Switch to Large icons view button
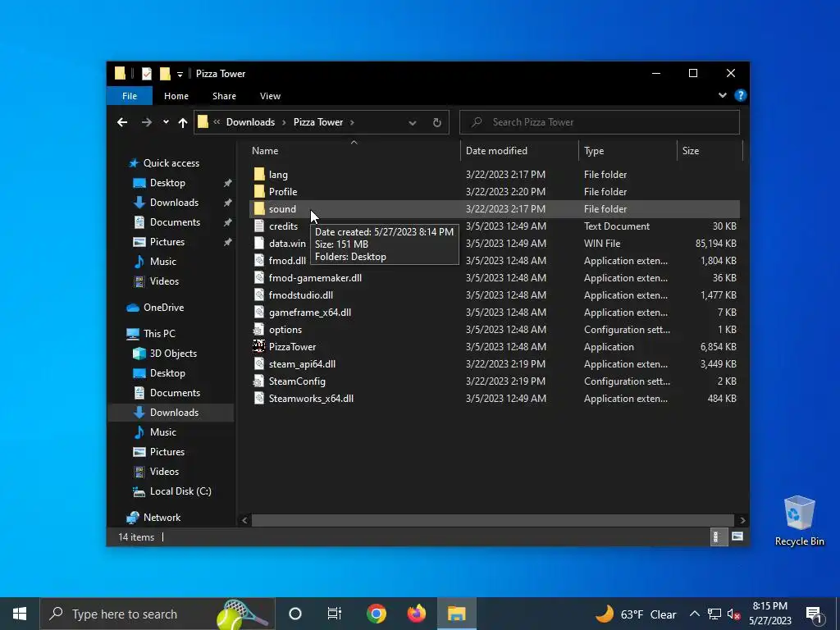Viewport: 840px width, 630px height. (x=737, y=536)
